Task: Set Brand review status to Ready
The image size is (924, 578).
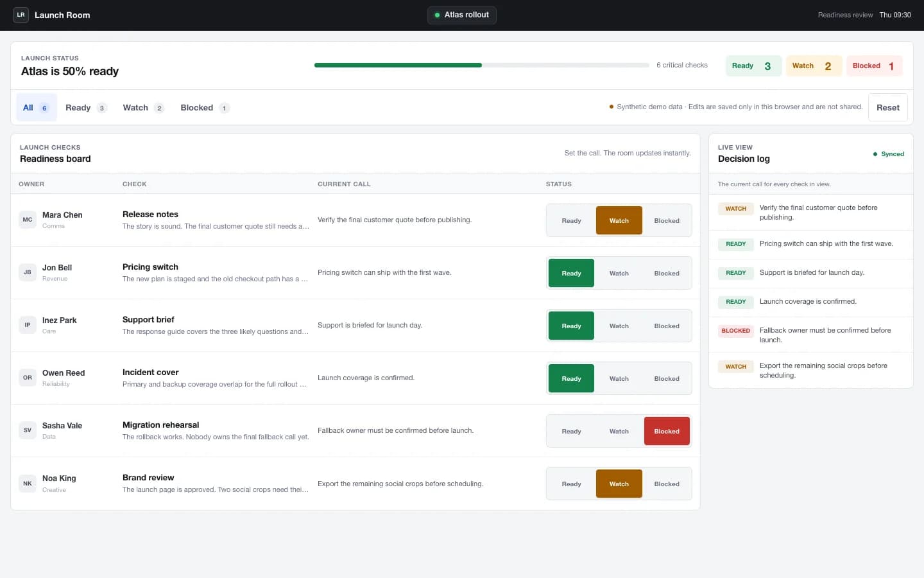Action: pos(571,484)
